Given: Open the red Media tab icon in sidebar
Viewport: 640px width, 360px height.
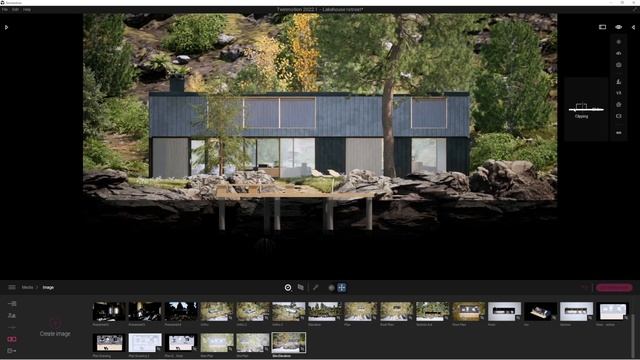Looking at the screenshot, I should click(12, 339).
